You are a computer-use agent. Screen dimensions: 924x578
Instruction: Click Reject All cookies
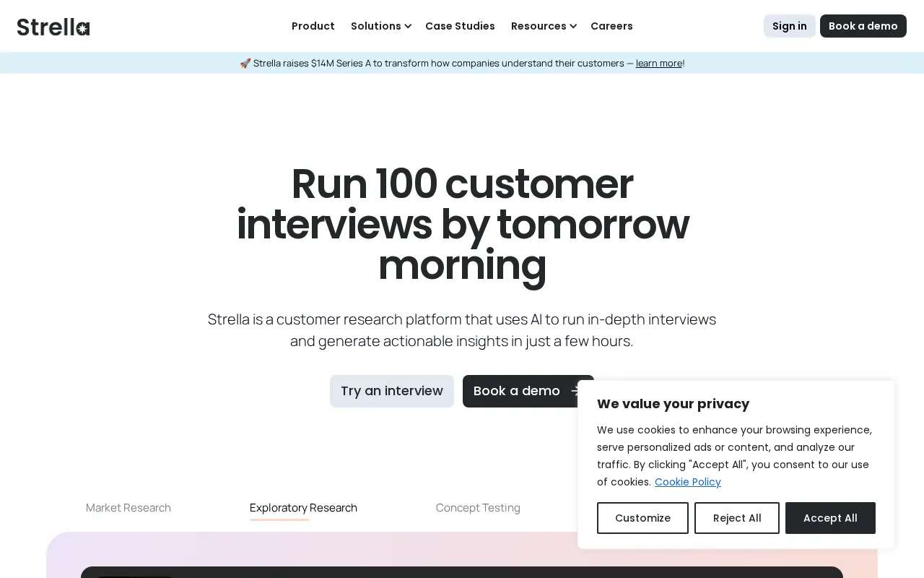(737, 518)
